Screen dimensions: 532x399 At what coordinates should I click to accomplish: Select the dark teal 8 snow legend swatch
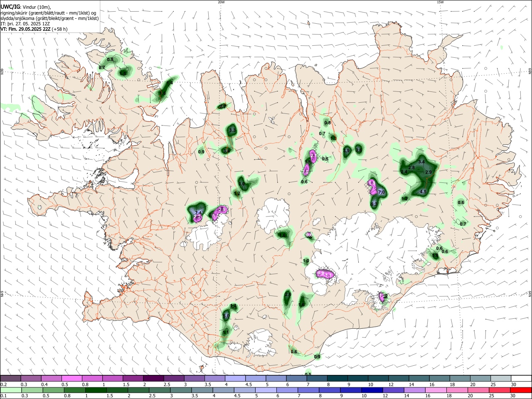337,379
